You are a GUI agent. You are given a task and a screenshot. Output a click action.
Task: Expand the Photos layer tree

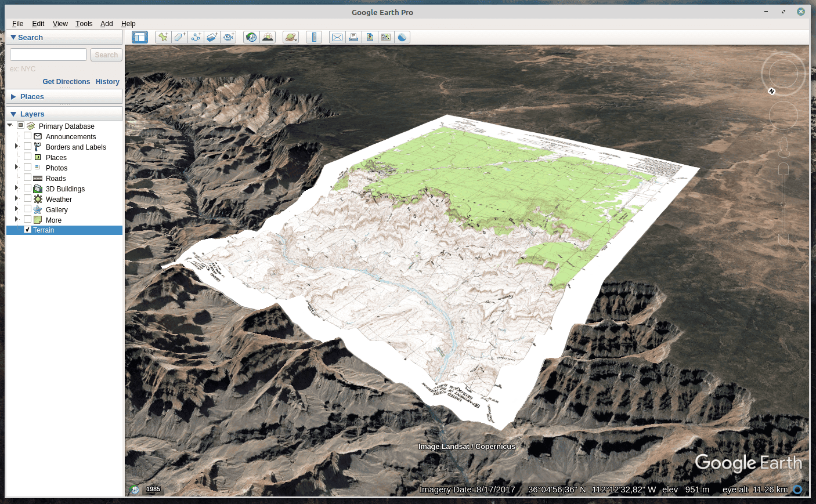[x=16, y=168]
